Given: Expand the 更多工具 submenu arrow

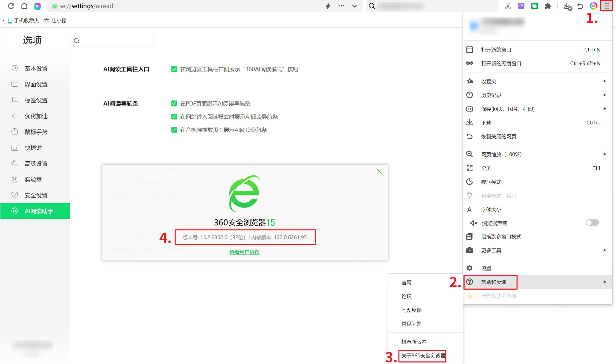Looking at the screenshot, I should [604, 250].
